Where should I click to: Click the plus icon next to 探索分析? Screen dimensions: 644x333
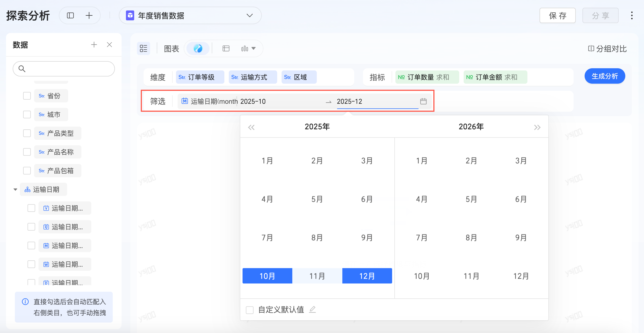click(x=89, y=15)
